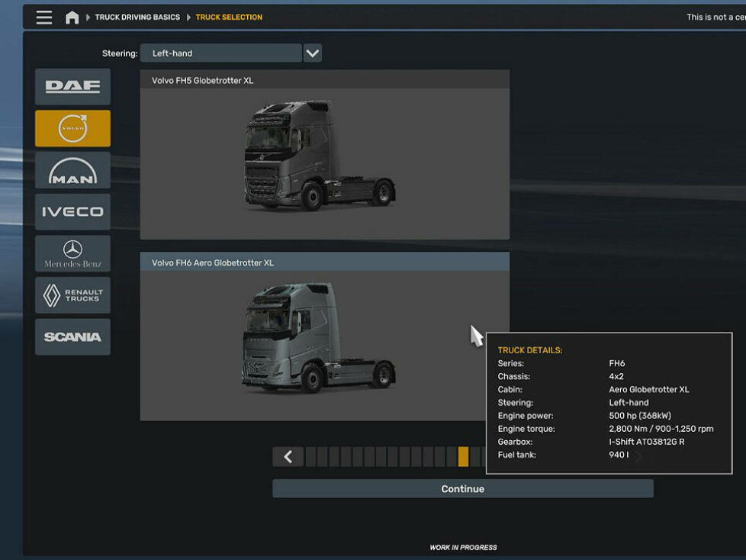Click the Engine power value 500 hp (368kW)
The image size is (746, 560).
pyautogui.click(x=640, y=416)
